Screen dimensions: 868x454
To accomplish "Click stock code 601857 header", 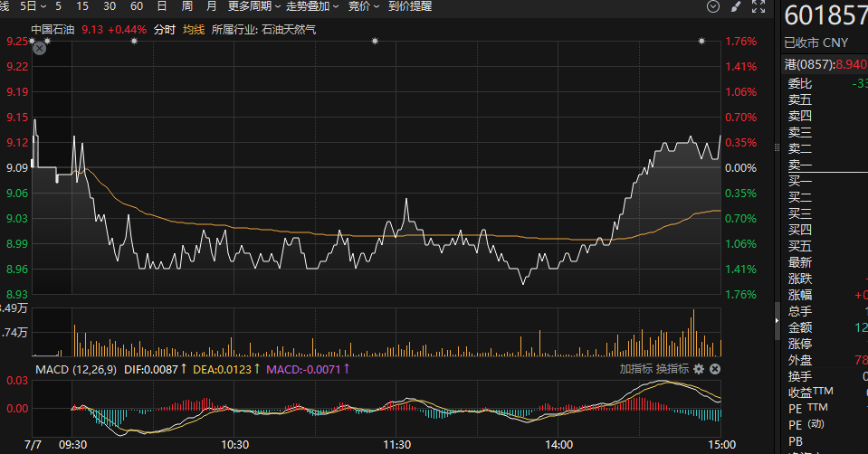I will pyautogui.click(x=826, y=15).
